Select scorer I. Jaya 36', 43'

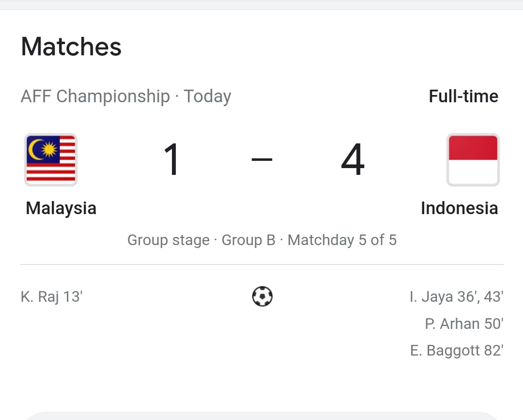456,297
